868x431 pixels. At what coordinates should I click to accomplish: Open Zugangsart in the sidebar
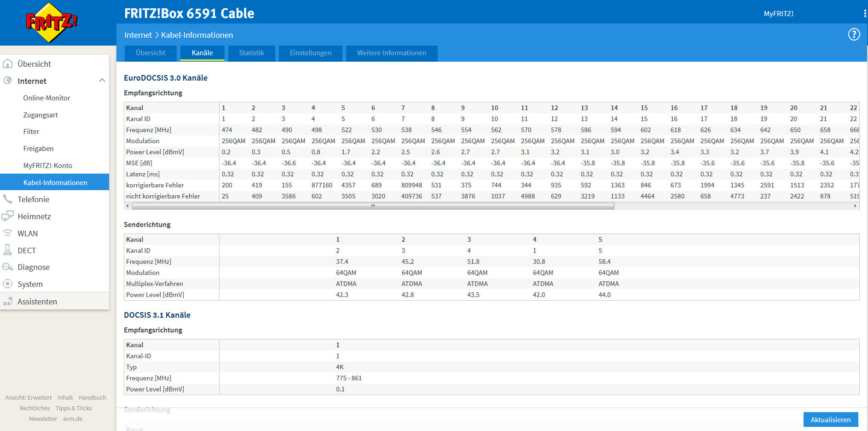coord(41,115)
